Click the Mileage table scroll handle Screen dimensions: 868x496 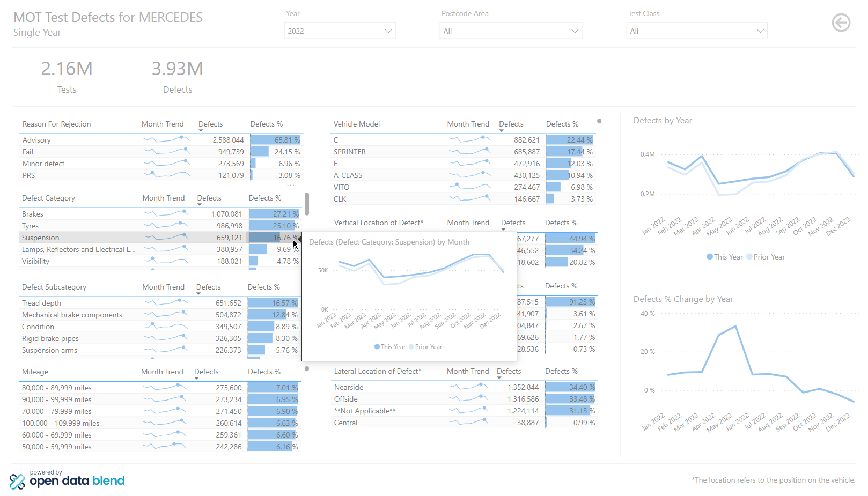coord(307,368)
